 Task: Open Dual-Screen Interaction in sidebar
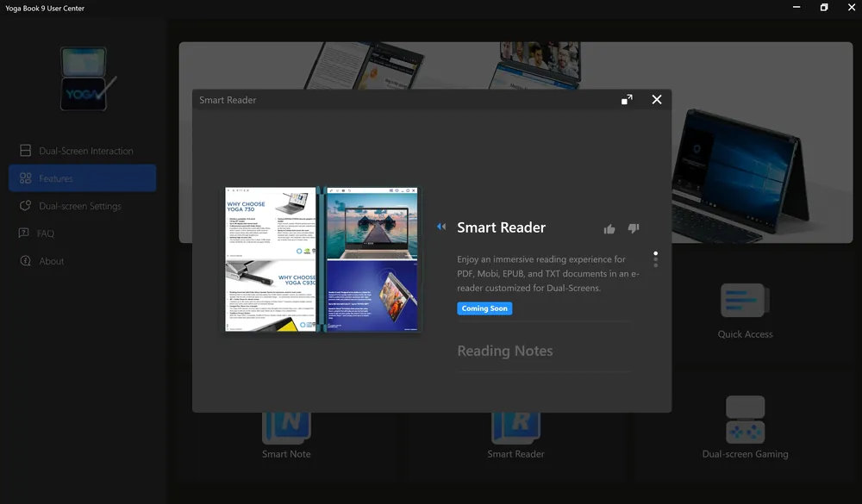83,151
